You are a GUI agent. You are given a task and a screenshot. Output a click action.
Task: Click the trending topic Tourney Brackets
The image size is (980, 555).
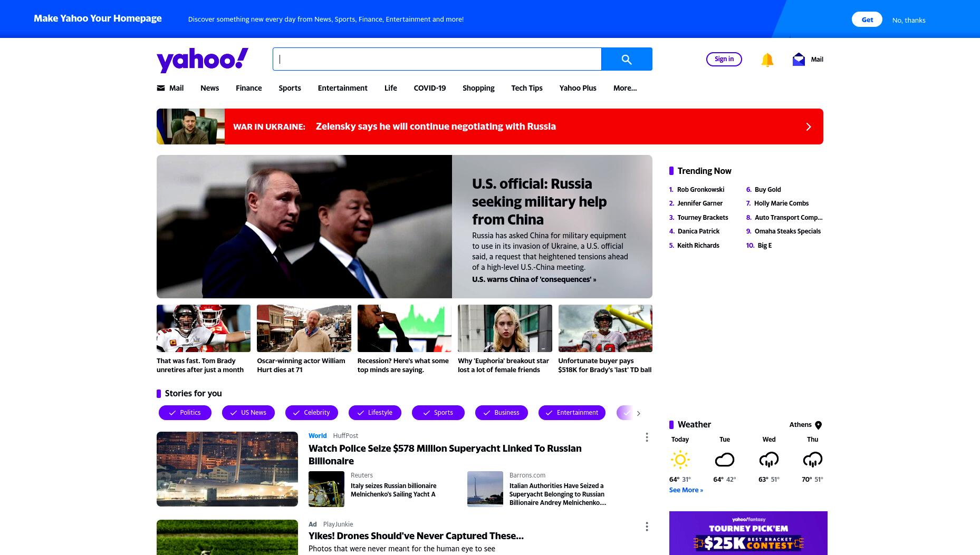coord(703,218)
